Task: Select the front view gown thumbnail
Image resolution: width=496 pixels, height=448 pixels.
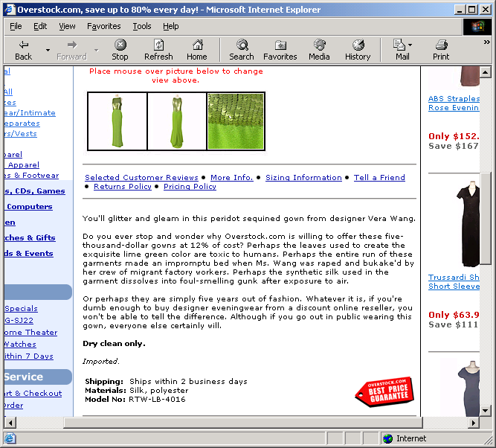Action: click(117, 121)
